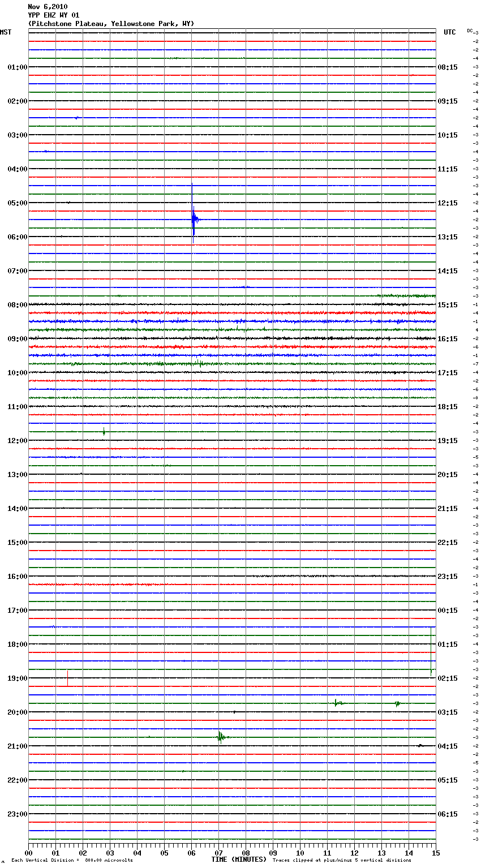The height and width of the screenshot is (868, 481).
Task: Pick the "02:15" UTC time label
Action: click(448, 678)
